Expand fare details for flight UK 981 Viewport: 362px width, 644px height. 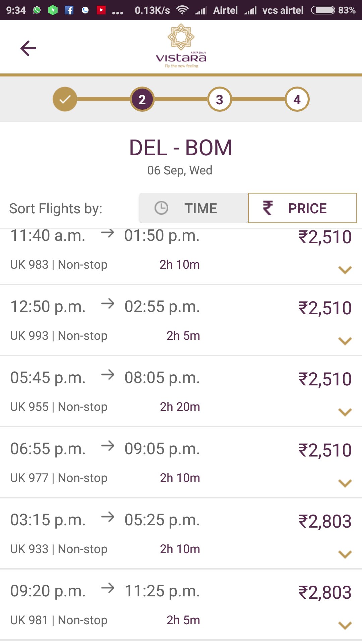345,625
